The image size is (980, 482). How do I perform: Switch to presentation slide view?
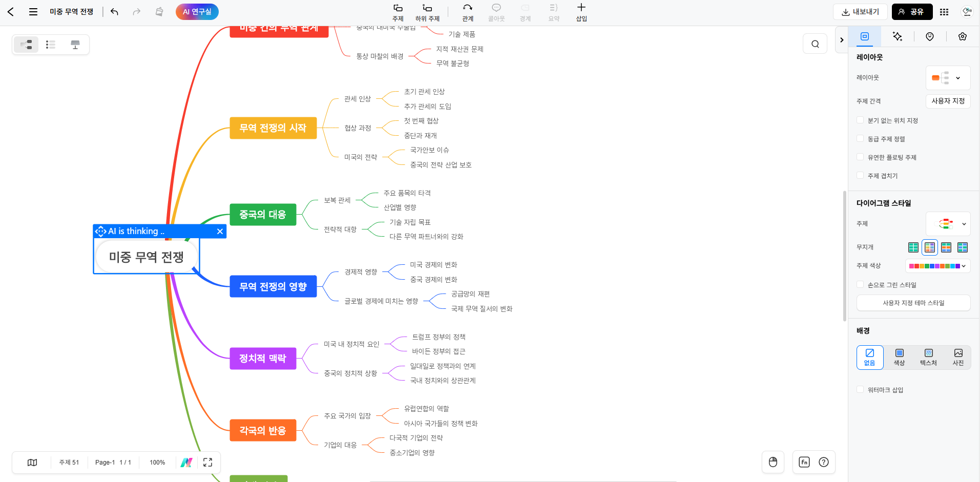click(x=75, y=45)
